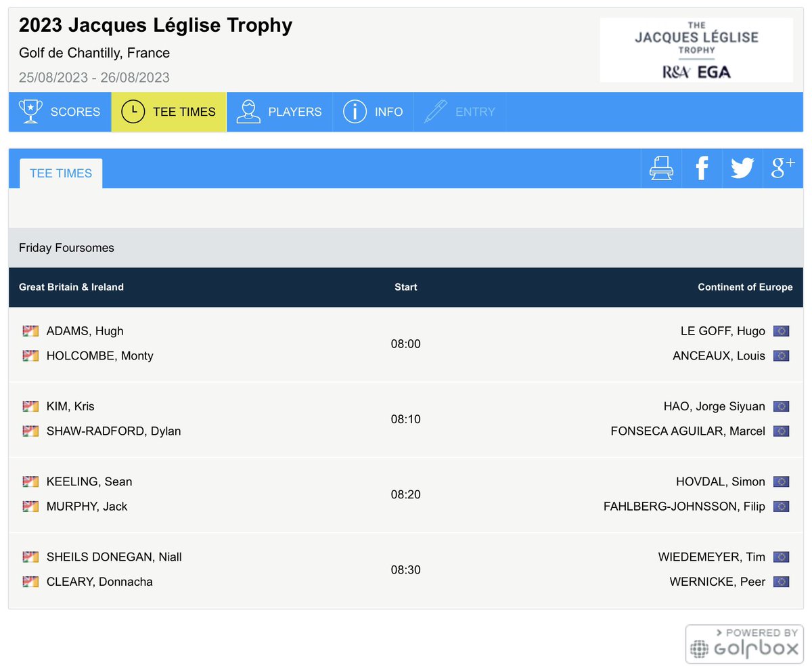The width and height of the screenshot is (812, 667).
Task: Click the 08:20 start time
Action: coord(406,494)
